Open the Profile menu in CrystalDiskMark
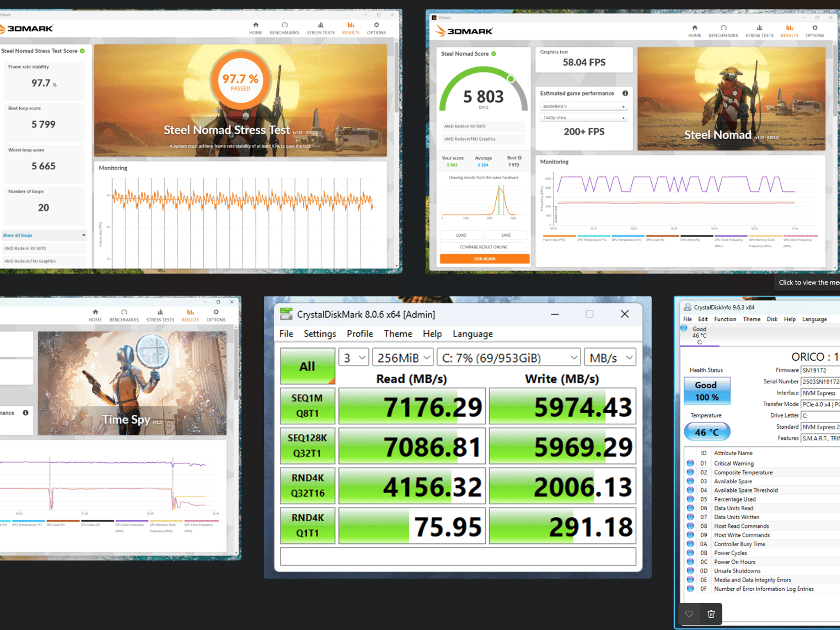The image size is (840, 630). (360, 333)
